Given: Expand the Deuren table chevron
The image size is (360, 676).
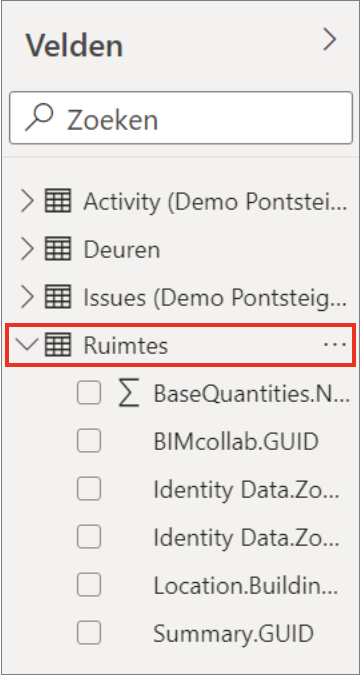Looking at the screenshot, I should [27, 249].
